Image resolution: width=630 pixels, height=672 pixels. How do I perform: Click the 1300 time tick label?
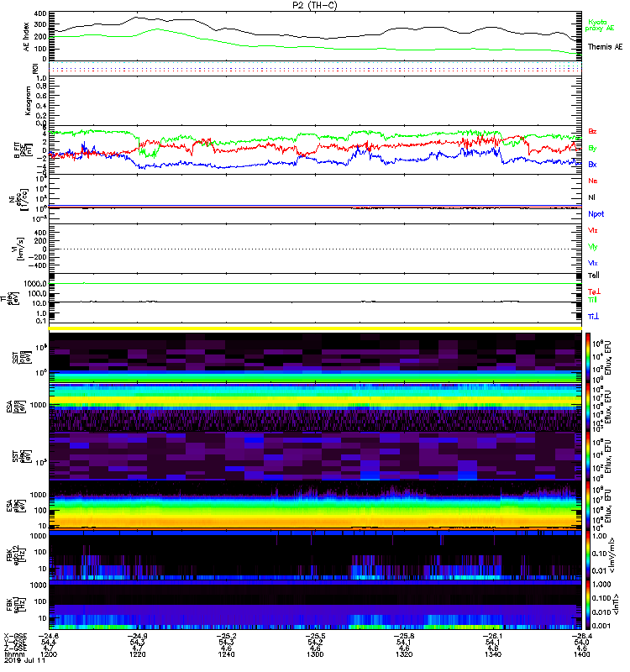(315, 654)
